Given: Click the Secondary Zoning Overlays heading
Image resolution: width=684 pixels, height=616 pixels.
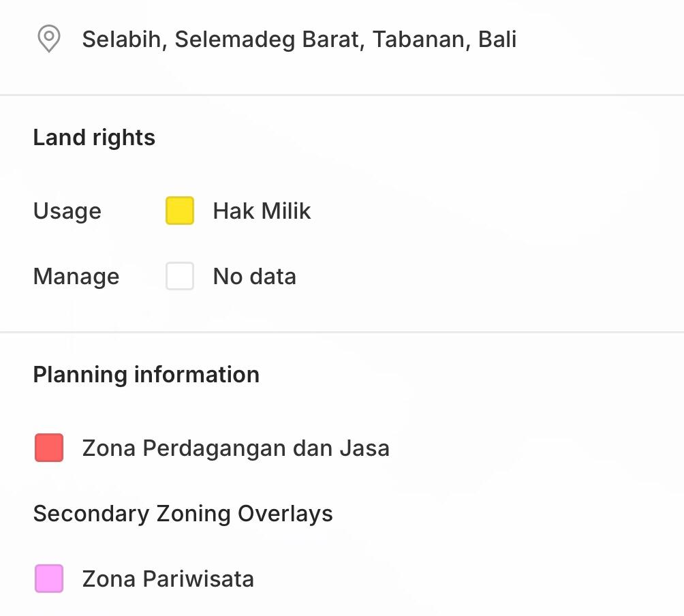Looking at the screenshot, I should [x=183, y=513].
